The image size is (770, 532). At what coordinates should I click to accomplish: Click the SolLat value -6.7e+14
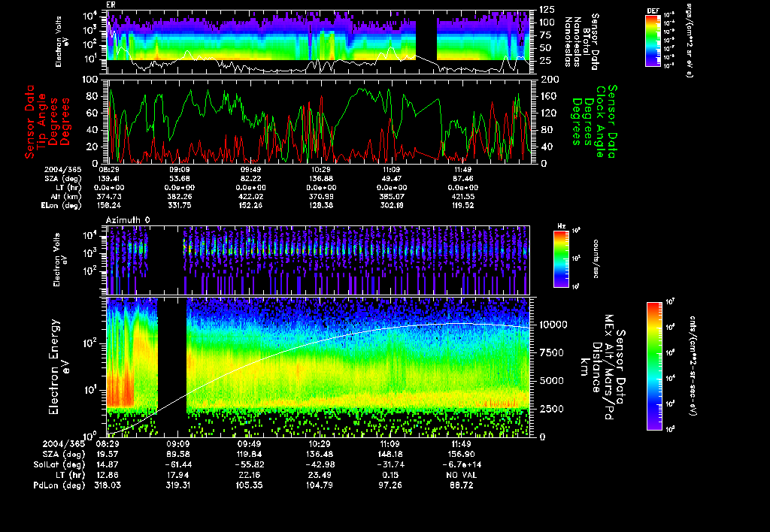pos(462,464)
